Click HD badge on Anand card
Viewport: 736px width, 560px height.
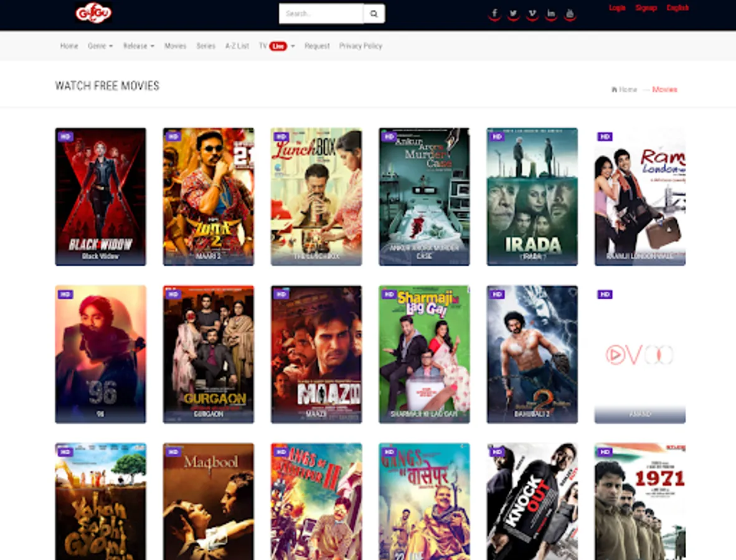605,294
